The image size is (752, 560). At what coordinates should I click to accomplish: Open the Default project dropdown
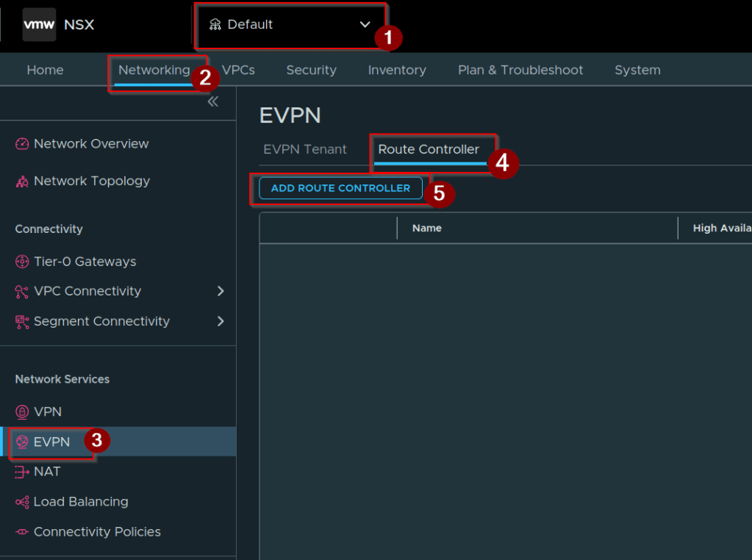[290, 24]
